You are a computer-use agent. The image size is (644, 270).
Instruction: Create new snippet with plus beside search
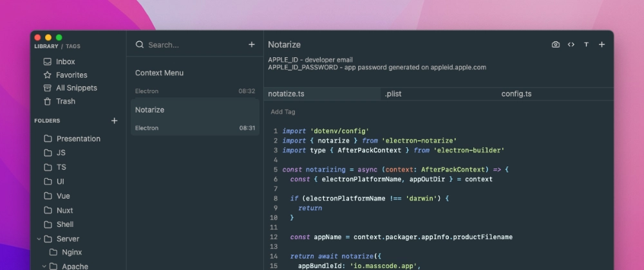[252, 44]
